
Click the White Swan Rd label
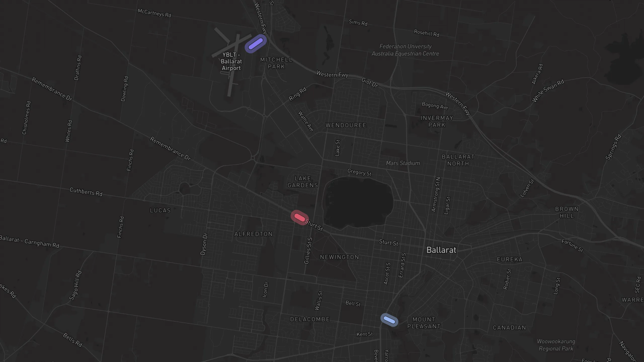pos(548,91)
